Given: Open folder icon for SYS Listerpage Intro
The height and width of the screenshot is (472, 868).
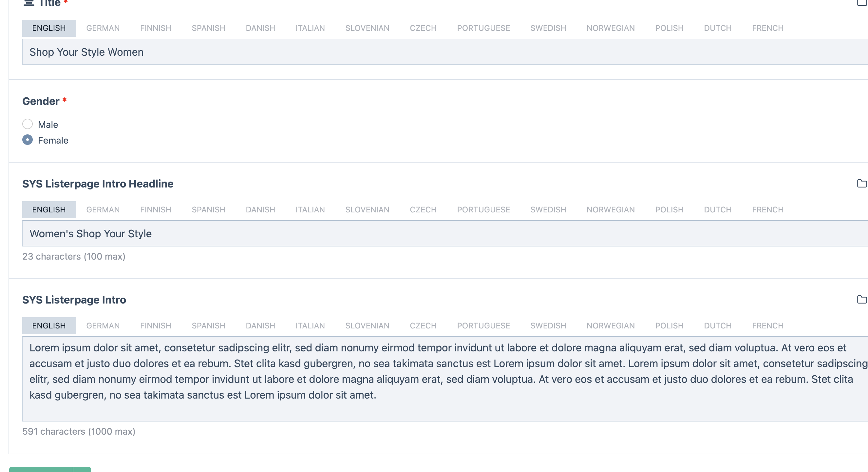Looking at the screenshot, I should (862, 299).
